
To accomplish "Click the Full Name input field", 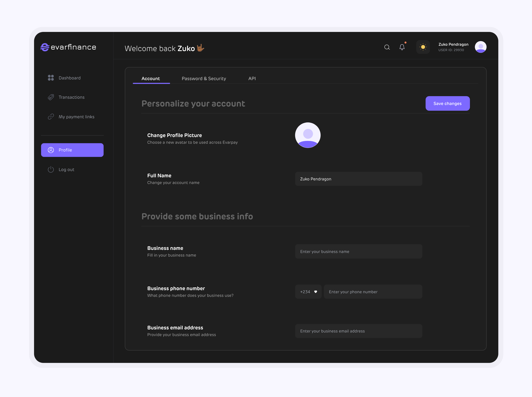I will coord(359,179).
